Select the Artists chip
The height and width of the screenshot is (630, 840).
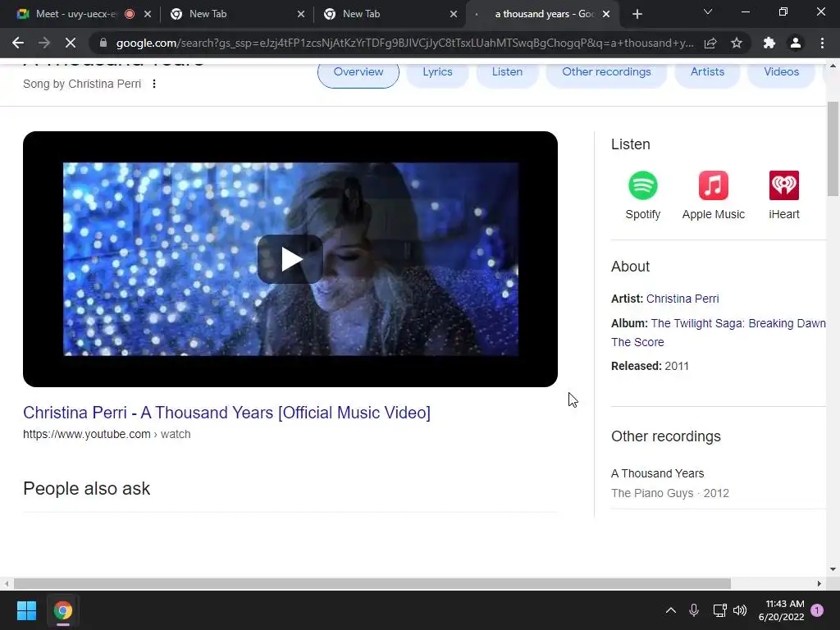point(707,72)
